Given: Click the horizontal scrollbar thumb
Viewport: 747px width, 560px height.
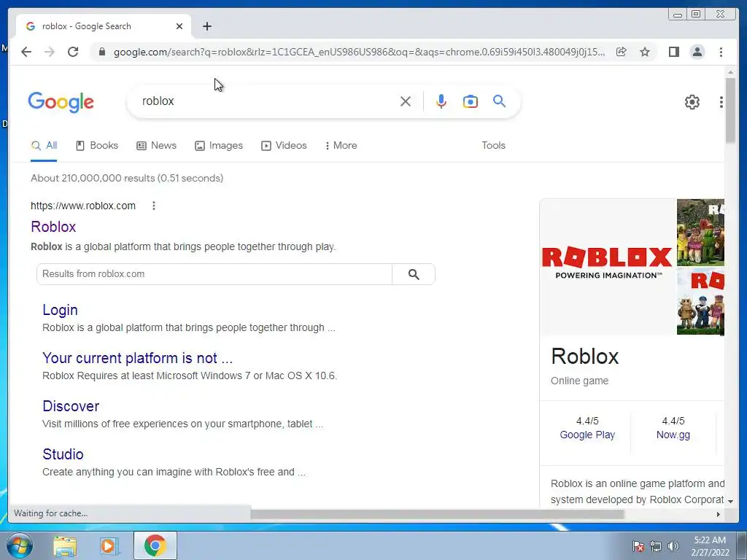Looking at the screenshot, I should (438, 514).
